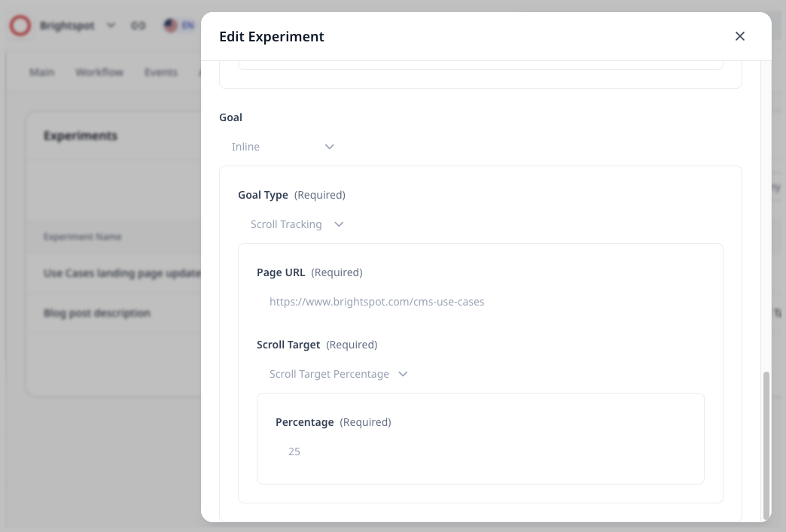This screenshot has height=532, width=786.
Task: Open the Use Cases landing page experiment
Action: (122, 273)
